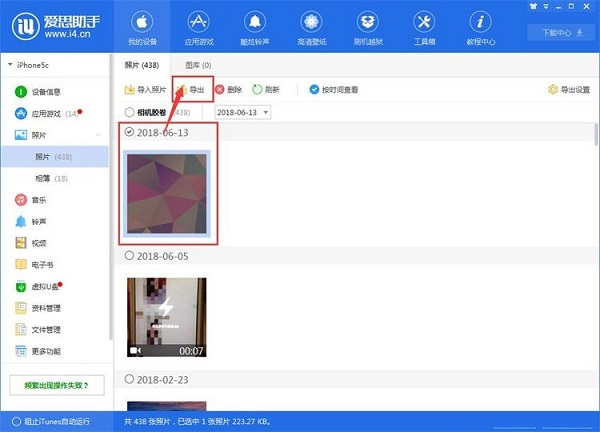Open the 工具箱 toolbox
This screenshot has height=432, width=600.
[424, 28]
